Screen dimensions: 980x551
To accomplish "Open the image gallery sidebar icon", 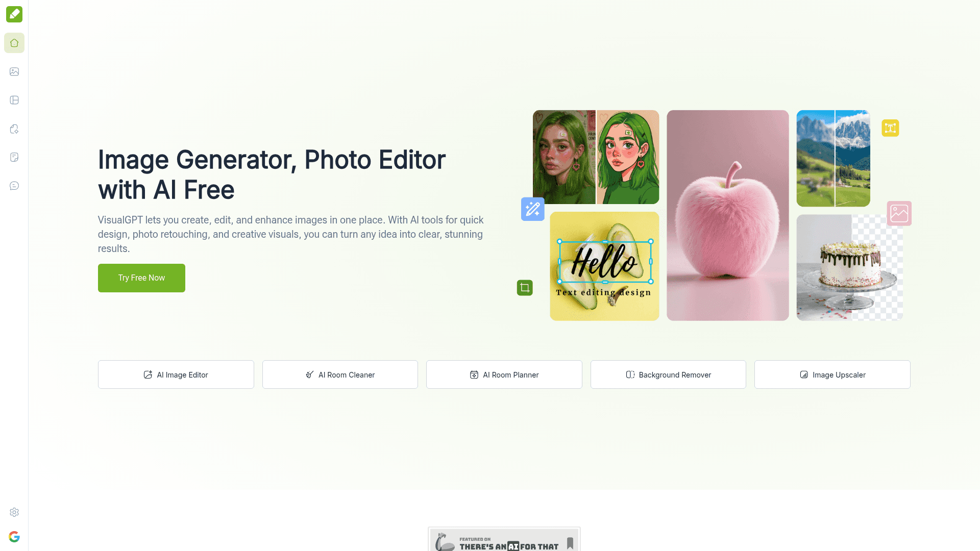I will (14, 71).
